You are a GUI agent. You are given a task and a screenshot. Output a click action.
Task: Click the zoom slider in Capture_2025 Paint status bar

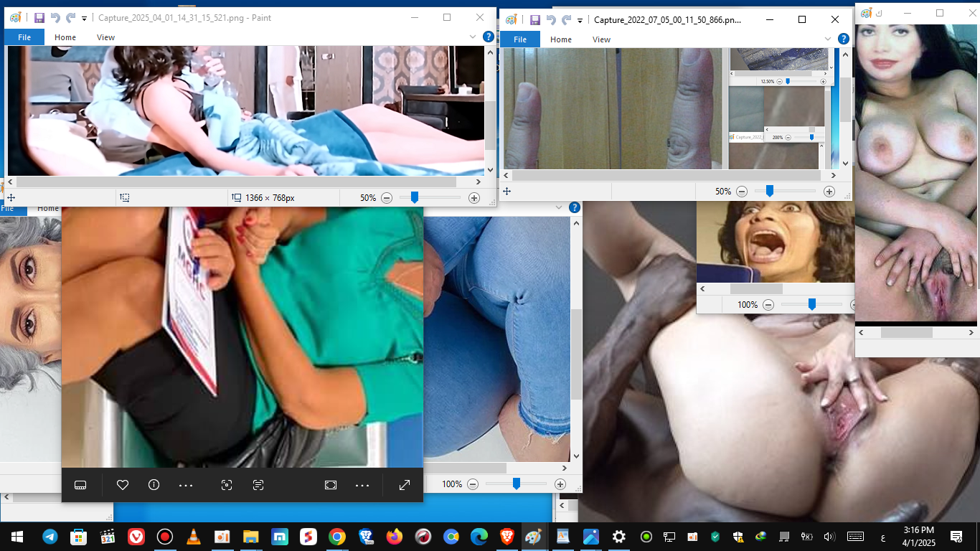tap(414, 198)
